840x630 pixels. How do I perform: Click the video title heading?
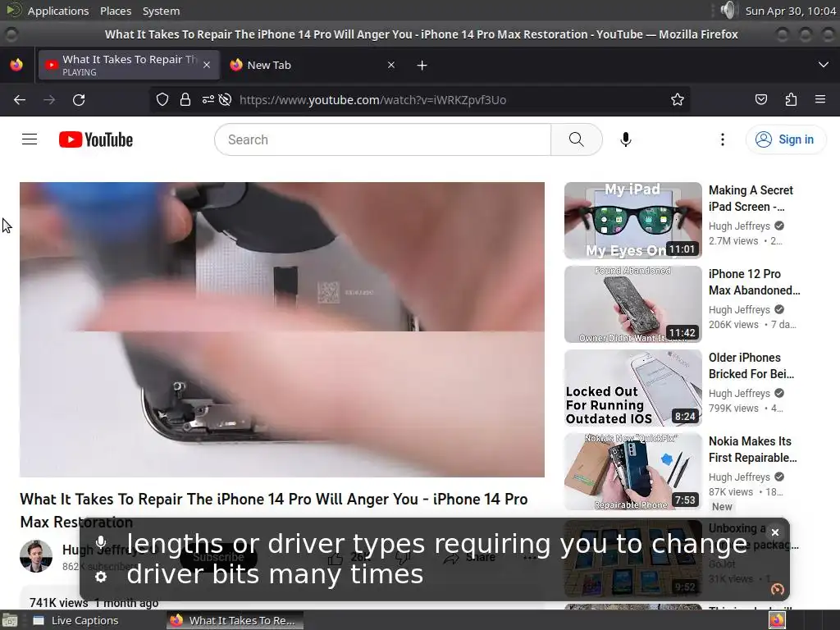tap(274, 510)
